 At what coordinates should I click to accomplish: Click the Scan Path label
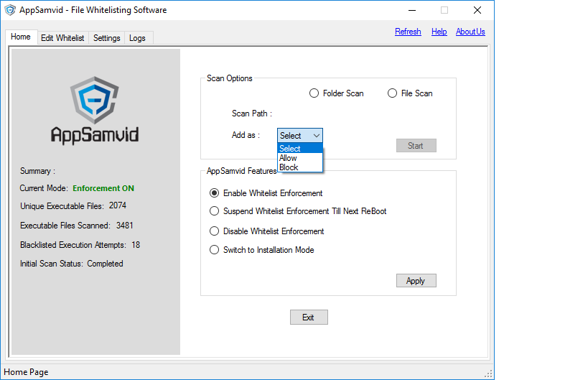click(251, 113)
